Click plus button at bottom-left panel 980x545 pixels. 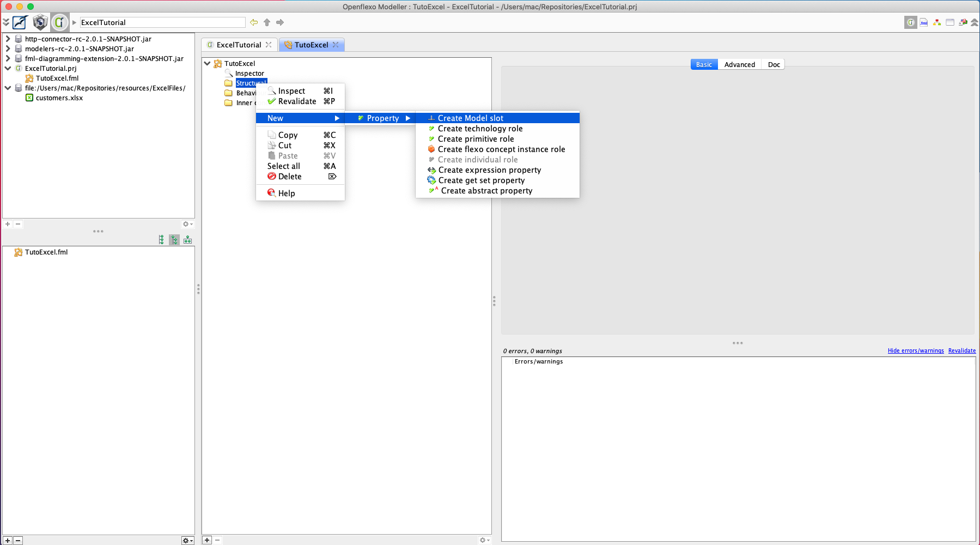click(8, 541)
